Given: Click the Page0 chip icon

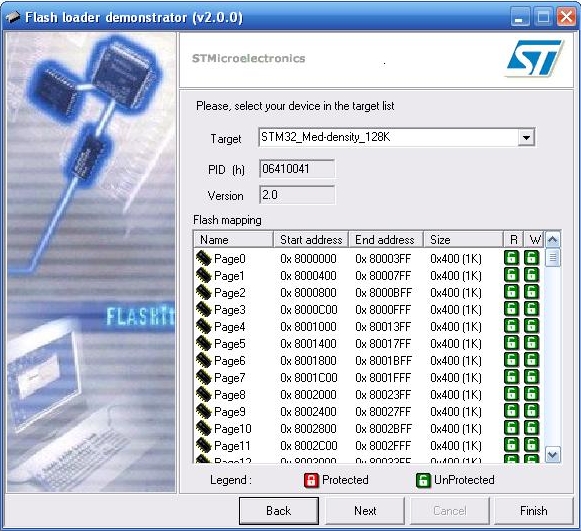Looking at the screenshot, I should [x=203, y=258].
